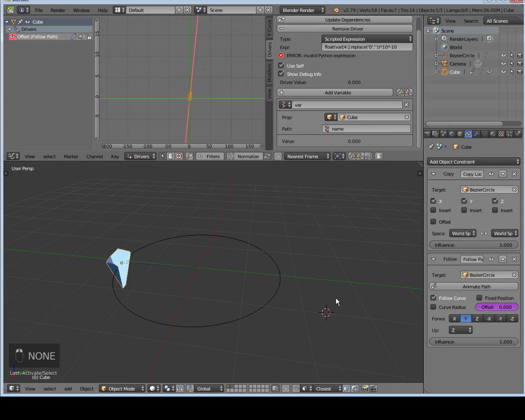Open the Up axis Z dropdown

(461, 330)
